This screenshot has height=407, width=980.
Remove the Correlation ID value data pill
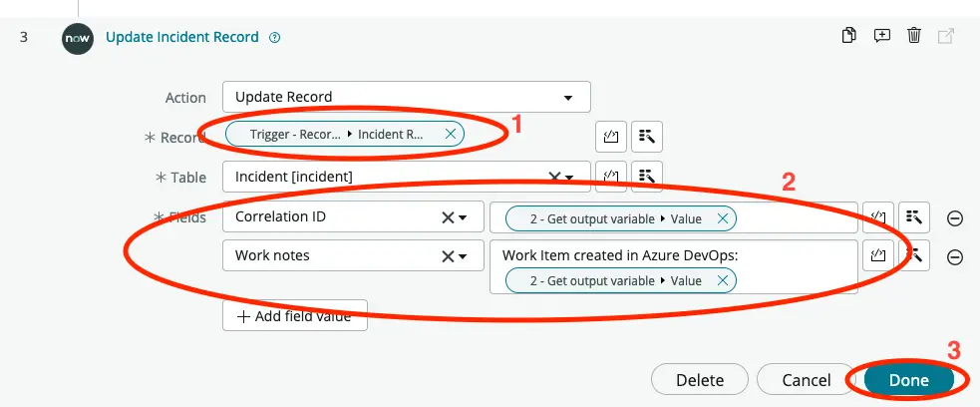(x=723, y=218)
